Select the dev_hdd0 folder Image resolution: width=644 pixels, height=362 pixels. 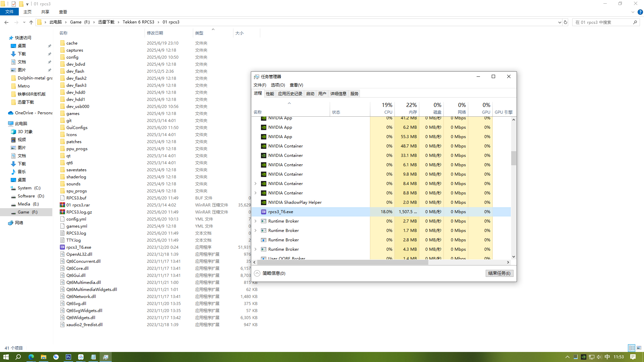tap(75, 92)
